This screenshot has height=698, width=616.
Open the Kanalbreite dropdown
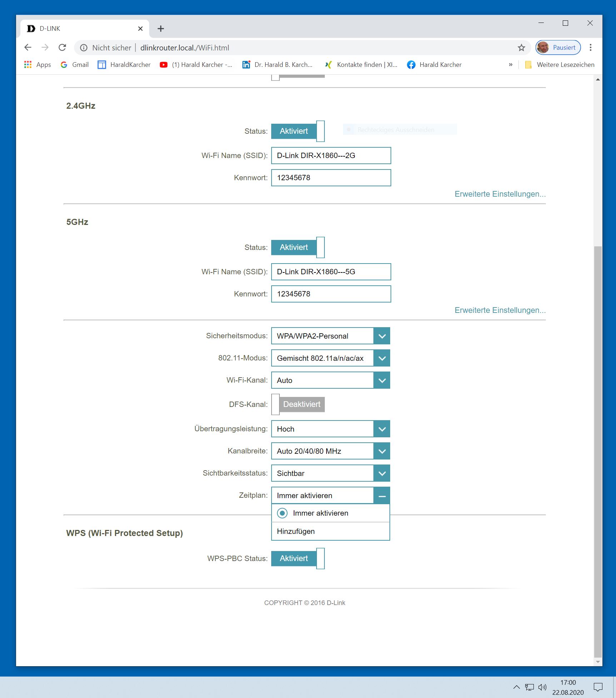point(331,451)
